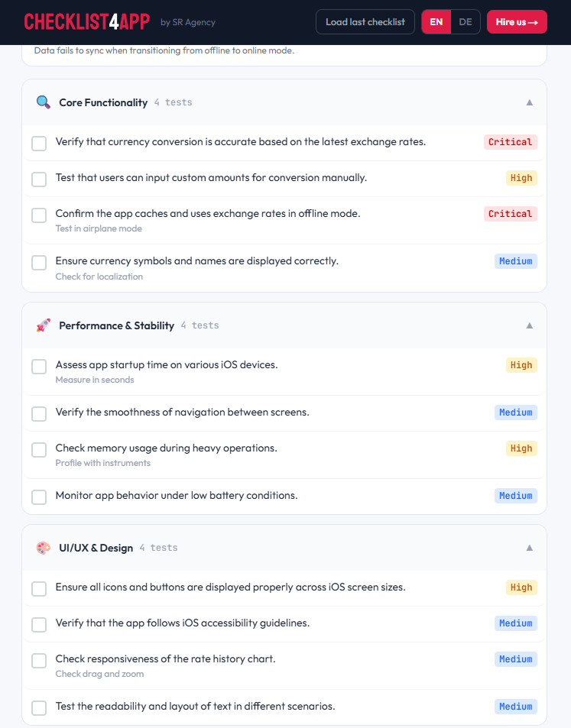The width and height of the screenshot is (571, 728).
Task: Click the Medium badge on the low battery monitoring item
Action: point(515,495)
